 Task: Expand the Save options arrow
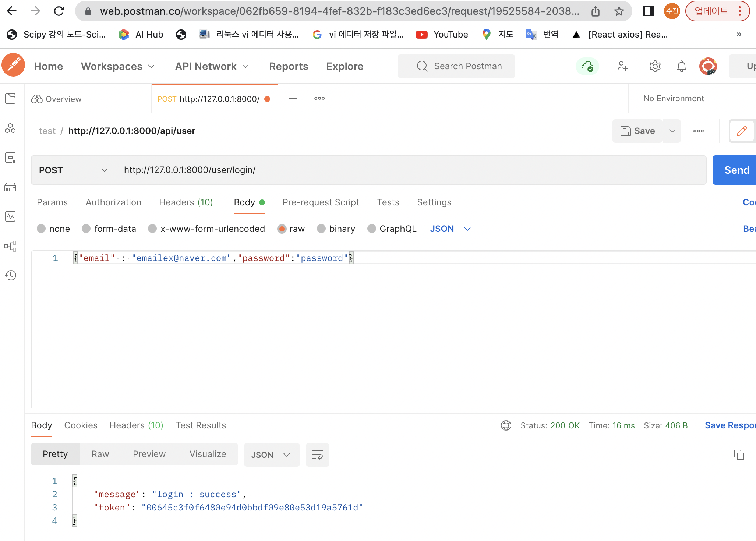tap(672, 131)
